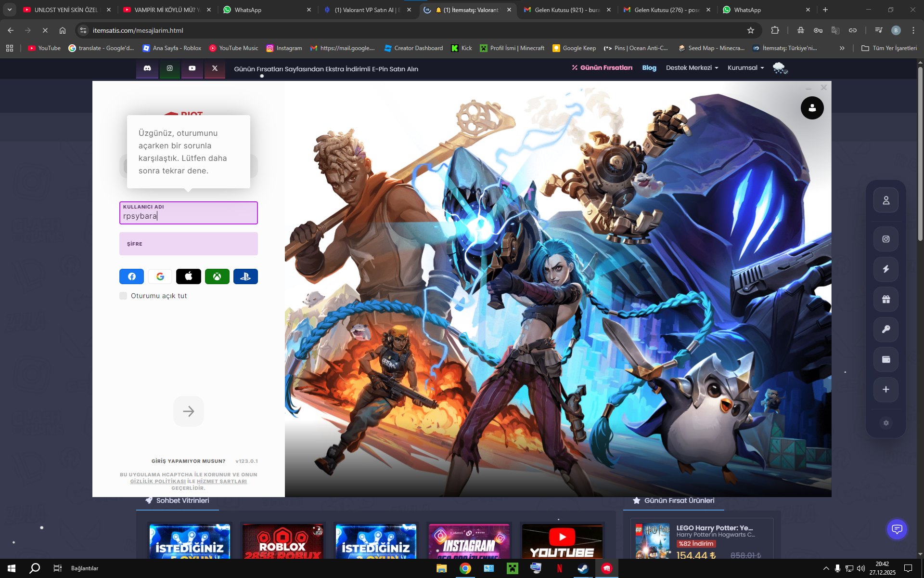Sign in with the Google icon button
Screen dimensions: 924x578
pyautogui.click(x=160, y=276)
